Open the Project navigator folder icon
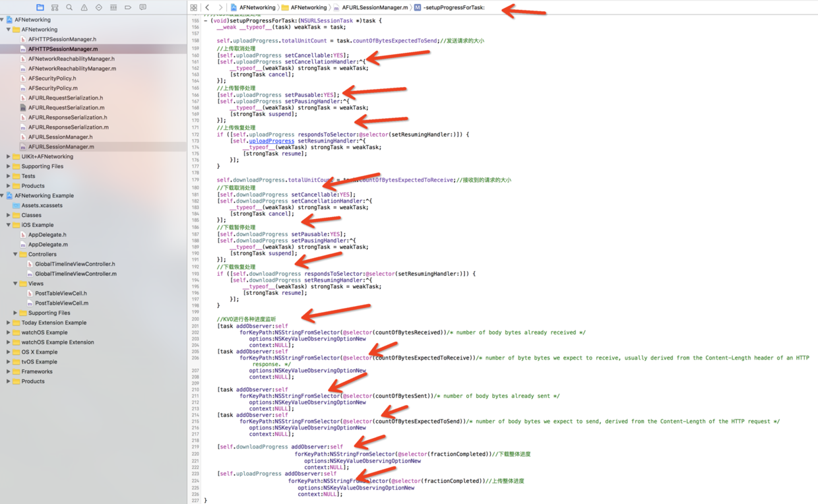 pyautogui.click(x=40, y=7)
